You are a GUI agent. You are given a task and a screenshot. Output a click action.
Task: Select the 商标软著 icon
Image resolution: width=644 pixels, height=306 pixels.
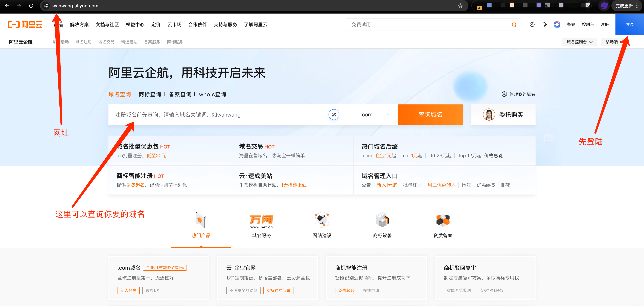[382, 220]
